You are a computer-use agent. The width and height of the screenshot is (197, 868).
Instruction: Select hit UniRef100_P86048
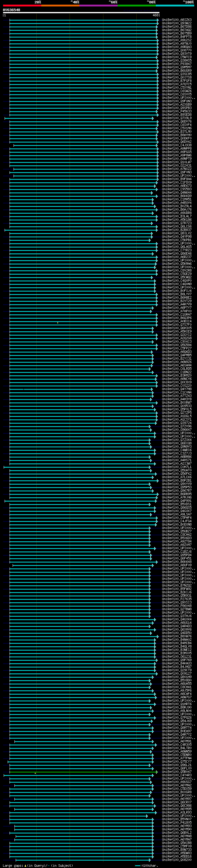coord(177,606)
